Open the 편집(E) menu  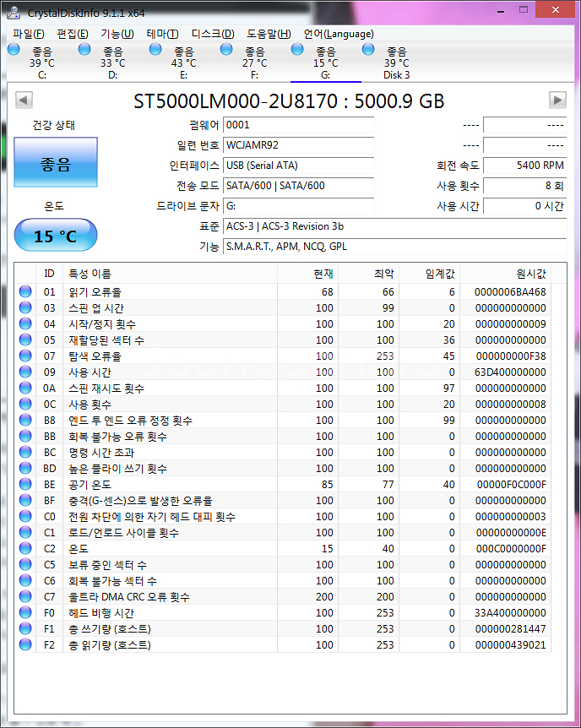click(73, 34)
